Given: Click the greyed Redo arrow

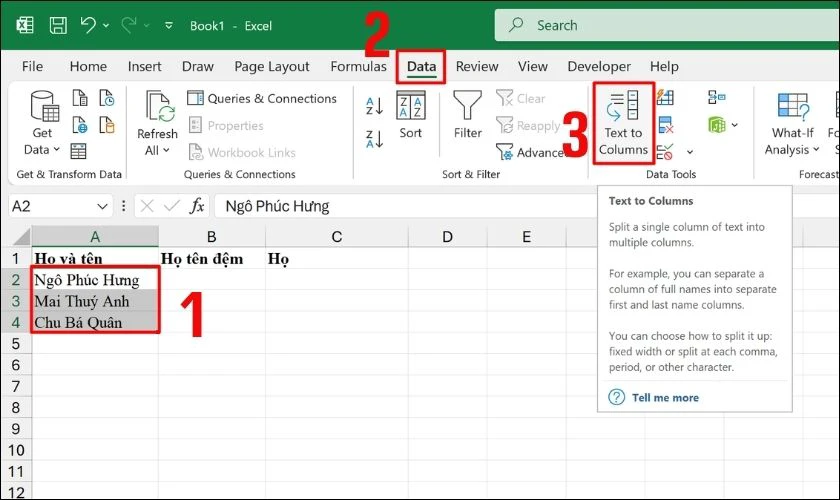Looking at the screenshot, I should tap(129, 25).
